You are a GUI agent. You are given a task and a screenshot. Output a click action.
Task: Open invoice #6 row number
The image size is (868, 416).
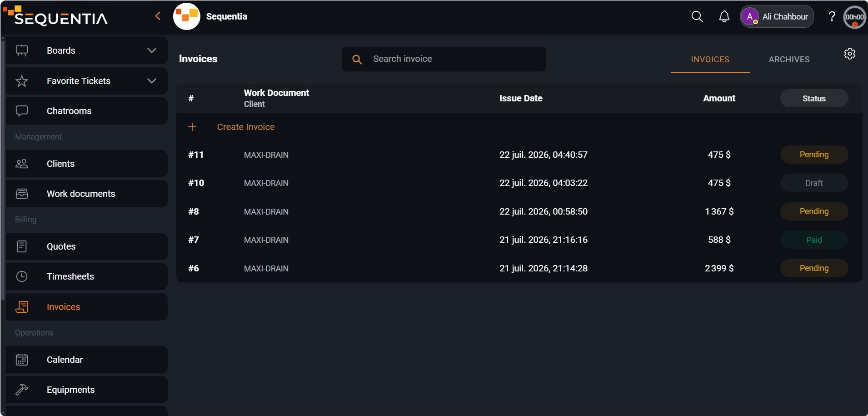tap(194, 268)
